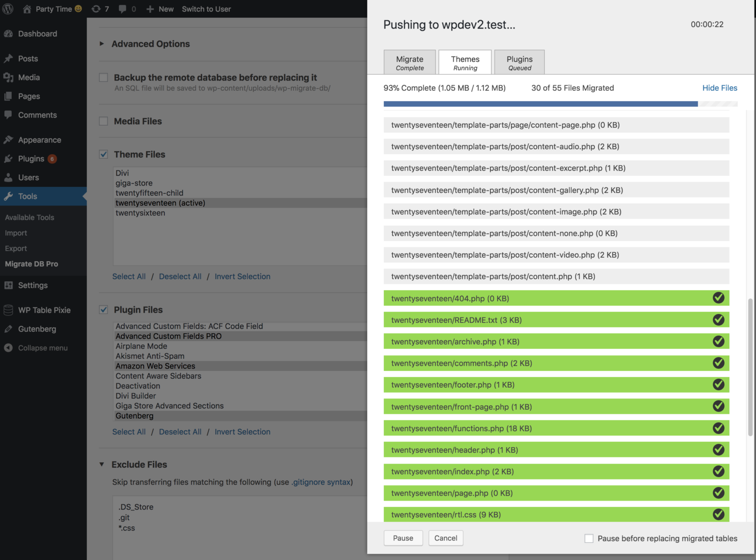Click Select All under Theme Files
756x560 pixels.
coord(129,276)
